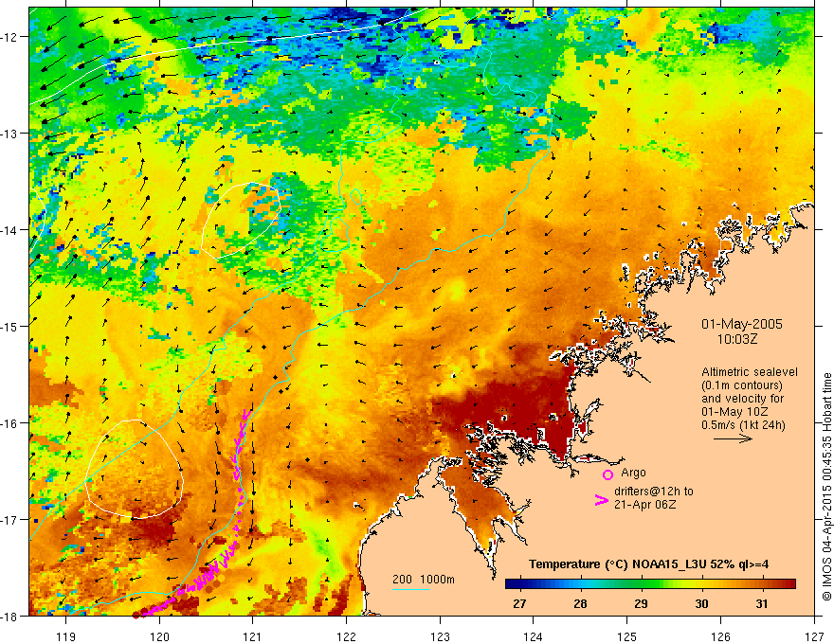This screenshot has height=644, width=834.
Task: Click the 'Temperature (°C) NOAA15_L3U' colorbar title
Action: point(617,564)
